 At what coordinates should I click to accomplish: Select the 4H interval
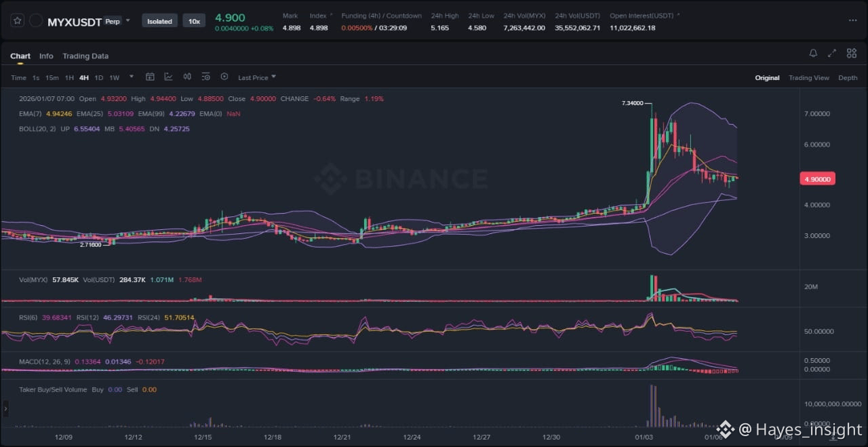coord(84,78)
